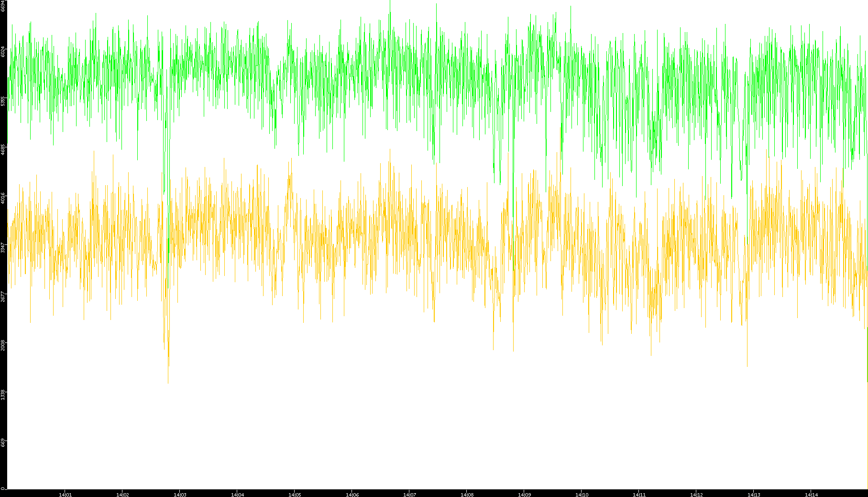Click the 669 value on the vertical axis

coord(3,442)
